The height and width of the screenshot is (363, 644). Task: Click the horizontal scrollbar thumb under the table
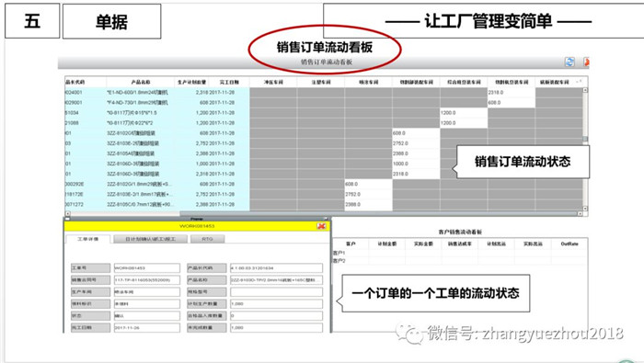pos(378,214)
